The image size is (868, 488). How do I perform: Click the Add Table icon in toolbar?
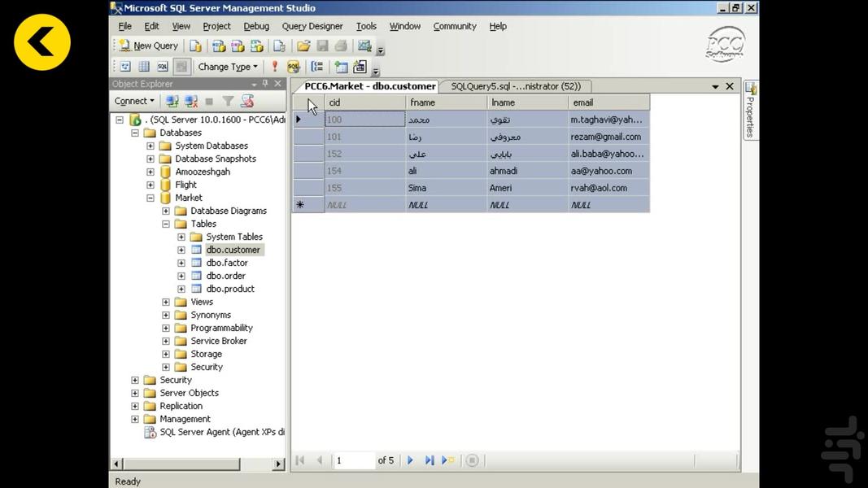[x=341, y=67]
